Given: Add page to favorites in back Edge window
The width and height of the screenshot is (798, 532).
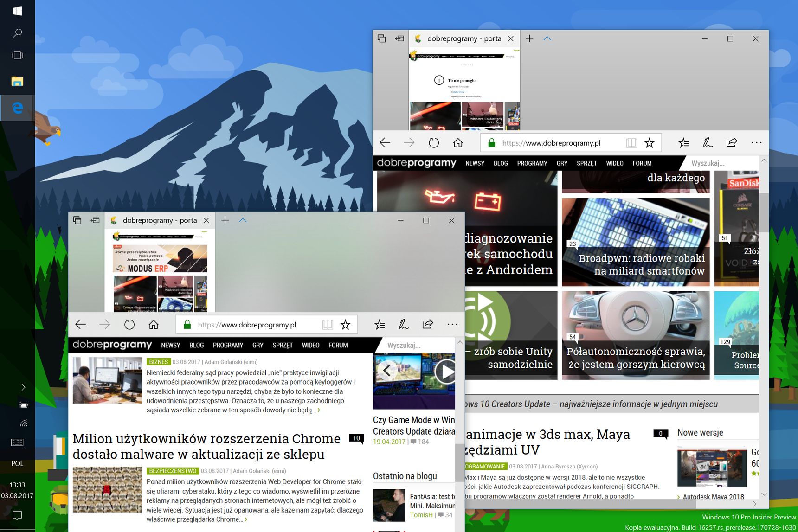Looking at the screenshot, I should point(650,143).
